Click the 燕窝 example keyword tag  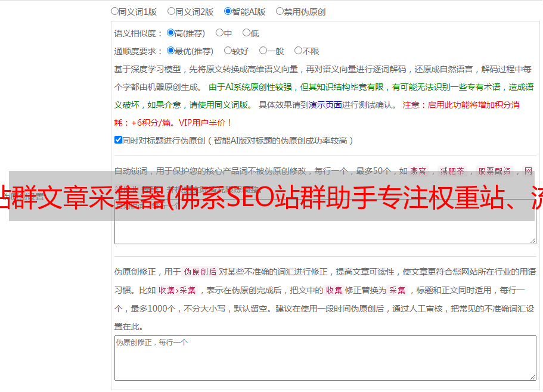pos(418,171)
